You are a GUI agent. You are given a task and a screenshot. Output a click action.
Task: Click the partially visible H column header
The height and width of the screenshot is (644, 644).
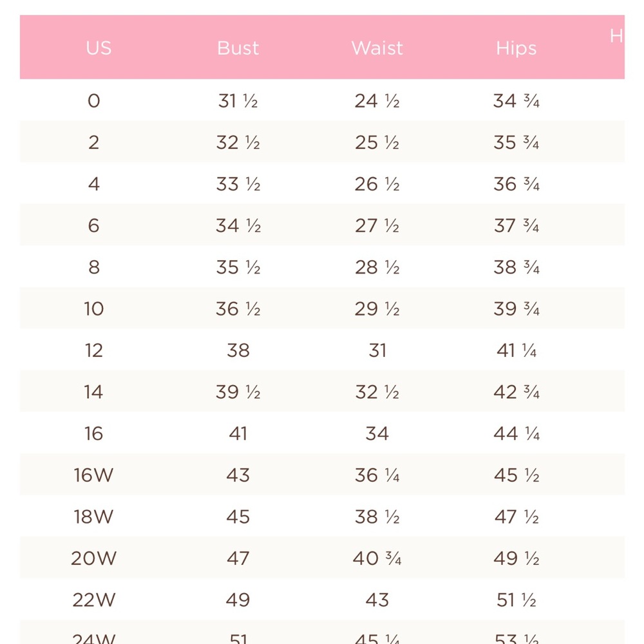pyautogui.click(x=616, y=36)
